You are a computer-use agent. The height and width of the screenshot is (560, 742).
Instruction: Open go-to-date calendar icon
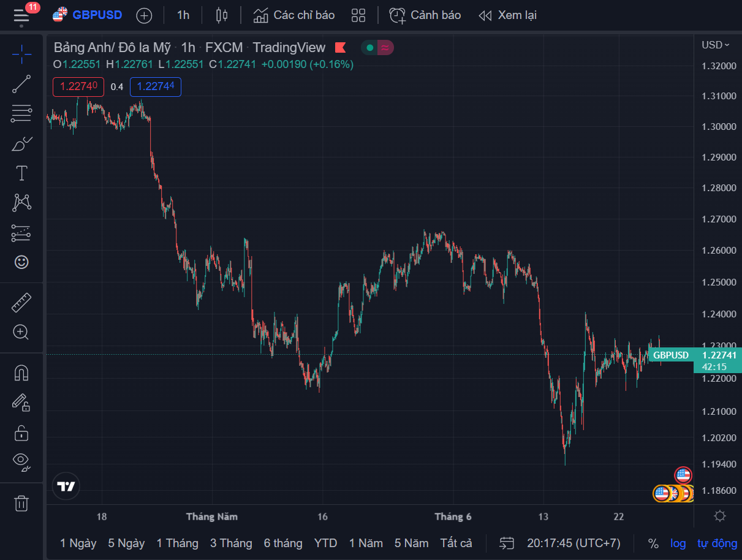coord(507,543)
